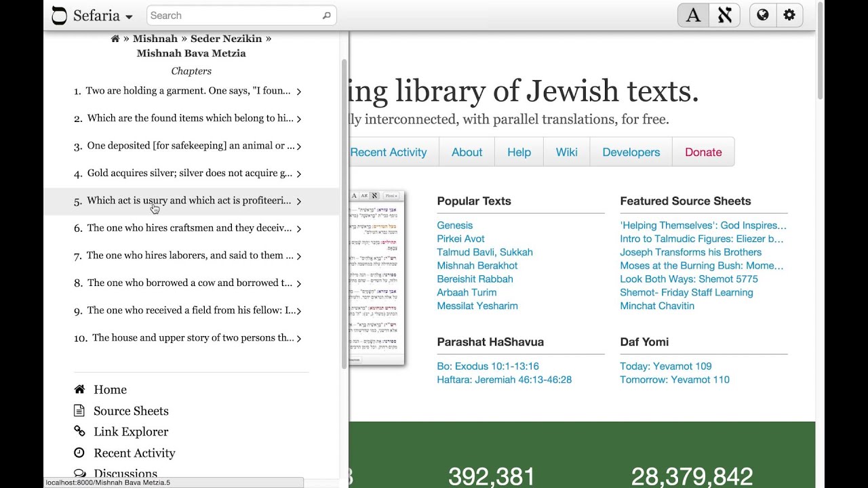Screen dimensions: 868x488
Task: Open Bereishit Rabbah link
Action: [475, 279]
